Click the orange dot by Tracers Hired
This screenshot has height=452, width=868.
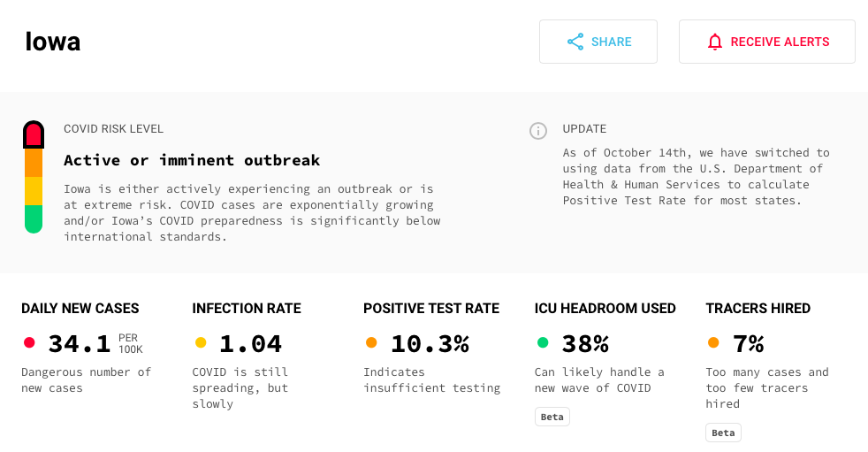713,343
